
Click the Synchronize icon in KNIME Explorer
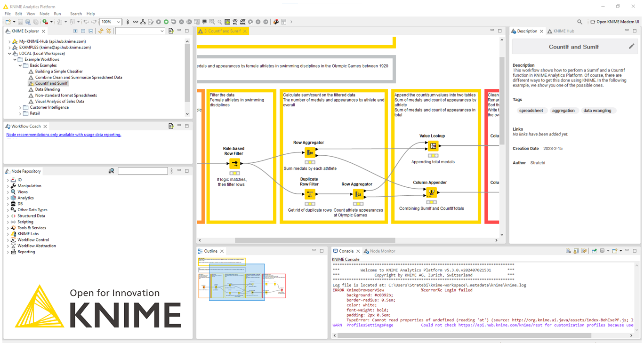click(x=108, y=31)
